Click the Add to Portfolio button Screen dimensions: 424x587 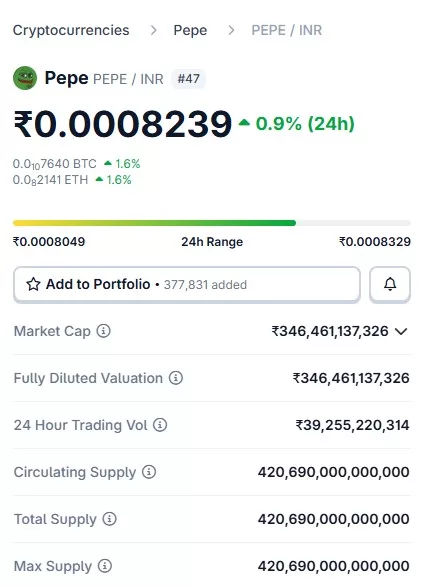(x=187, y=284)
